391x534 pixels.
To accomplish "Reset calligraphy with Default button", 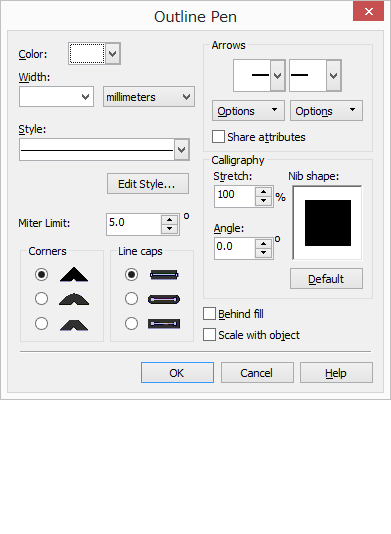I will pos(326,279).
